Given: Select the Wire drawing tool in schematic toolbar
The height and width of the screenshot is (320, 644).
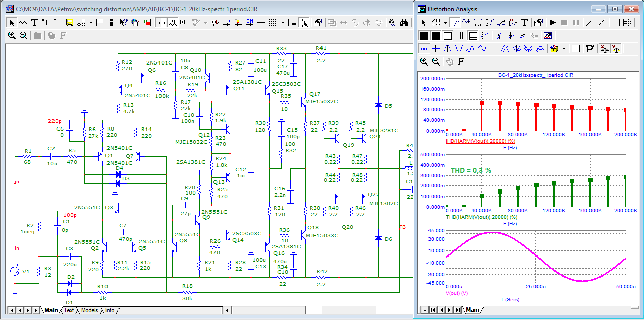Looking at the screenshot, I should click(46, 22).
